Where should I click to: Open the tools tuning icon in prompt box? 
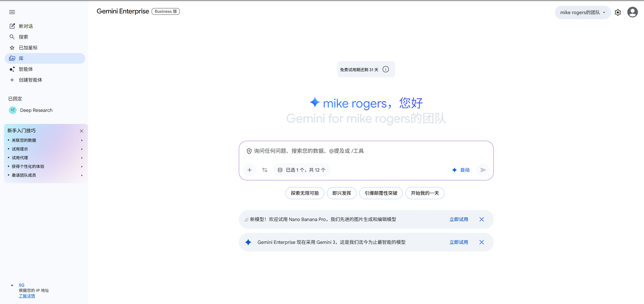pyautogui.click(x=265, y=170)
